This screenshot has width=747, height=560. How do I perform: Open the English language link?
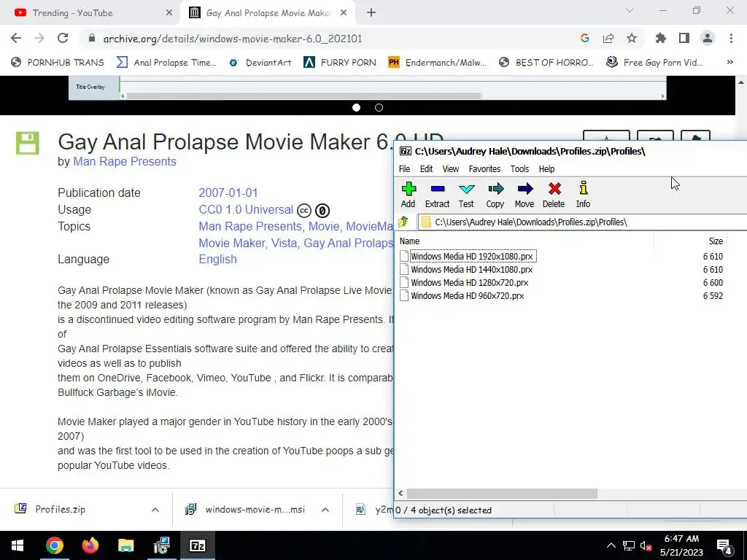click(x=217, y=259)
